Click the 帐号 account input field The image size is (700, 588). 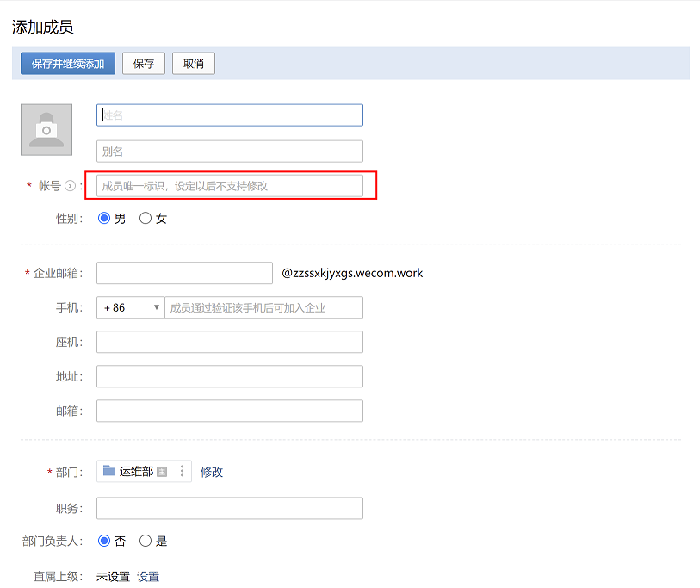230,186
